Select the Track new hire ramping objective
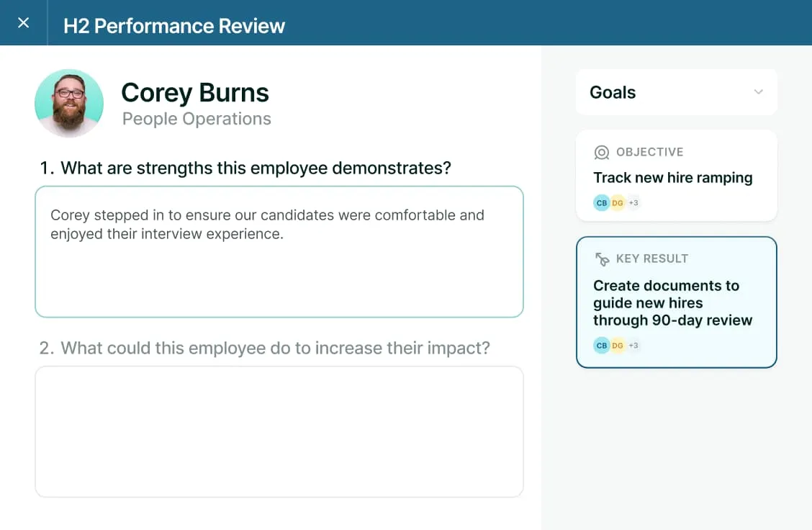 pyautogui.click(x=672, y=178)
